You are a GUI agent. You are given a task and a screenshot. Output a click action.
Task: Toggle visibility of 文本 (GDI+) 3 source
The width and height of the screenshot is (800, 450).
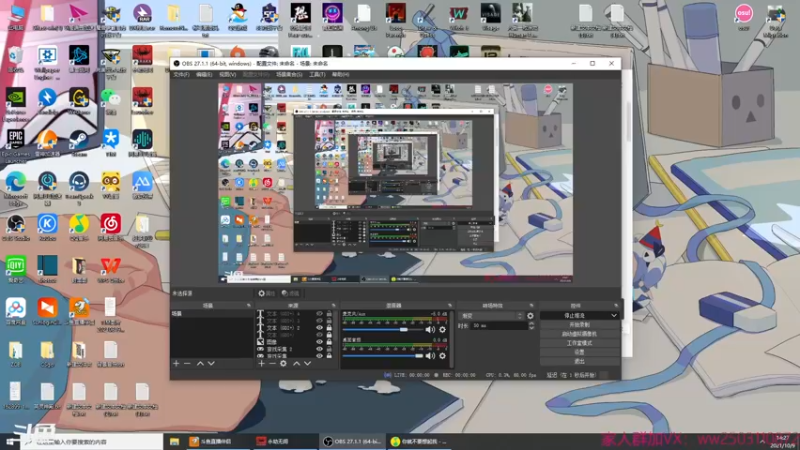pyautogui.click(x=319, y=321)
